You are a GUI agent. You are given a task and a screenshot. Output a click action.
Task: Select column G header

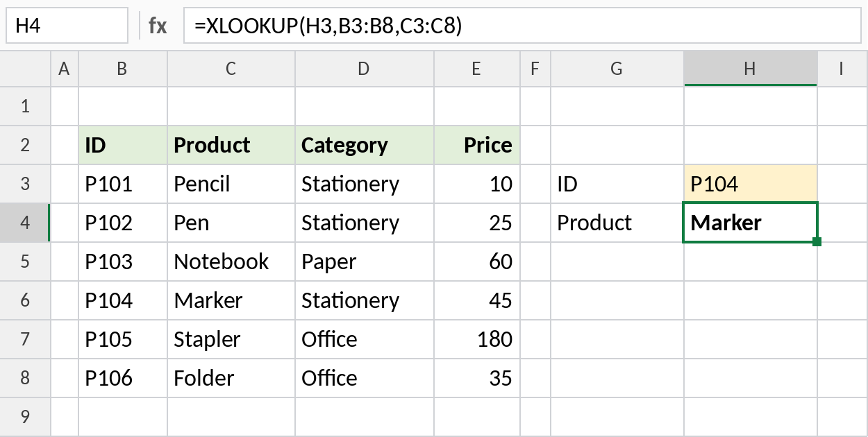pyautogui.click(x=617, y=69)
